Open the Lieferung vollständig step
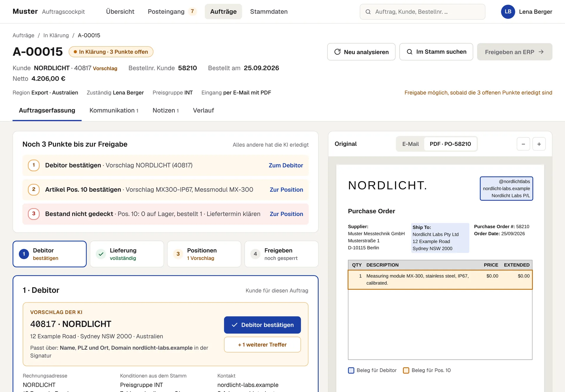The image size is (565, 392). click(x=127, y=254)
